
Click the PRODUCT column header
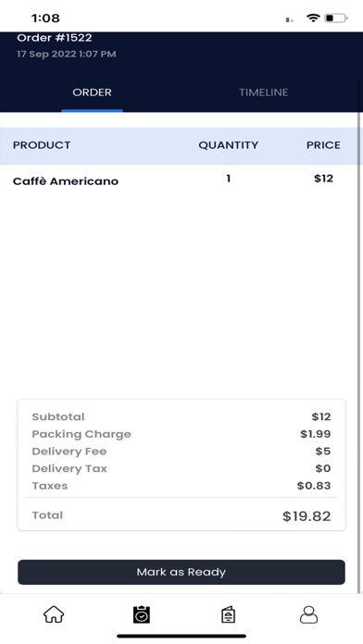(42, 145)
